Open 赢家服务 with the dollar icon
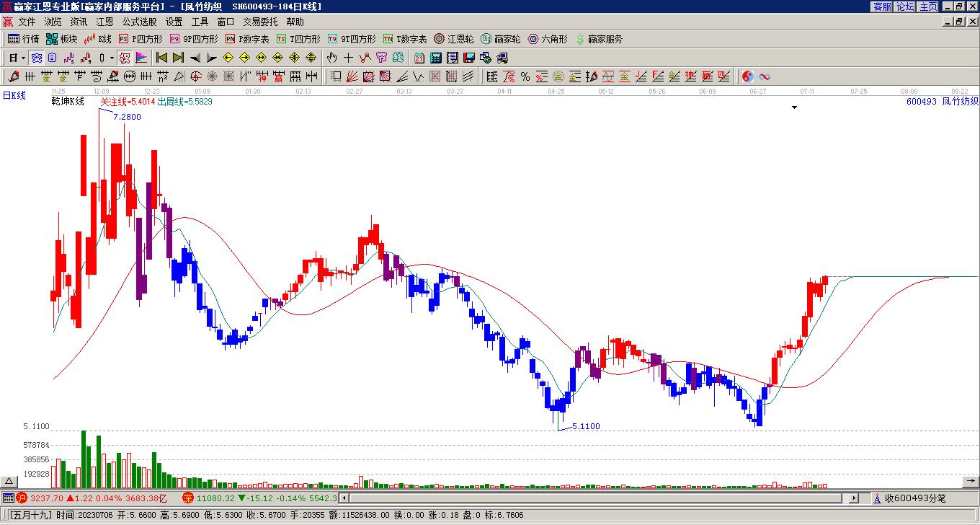 pos(599,39)
